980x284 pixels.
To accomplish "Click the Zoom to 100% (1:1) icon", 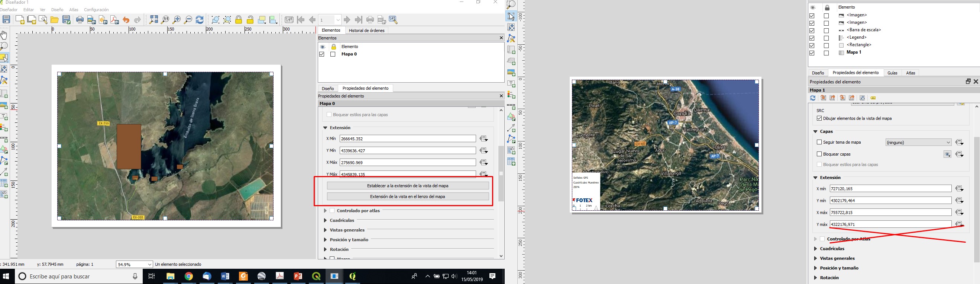I will 165,20.
